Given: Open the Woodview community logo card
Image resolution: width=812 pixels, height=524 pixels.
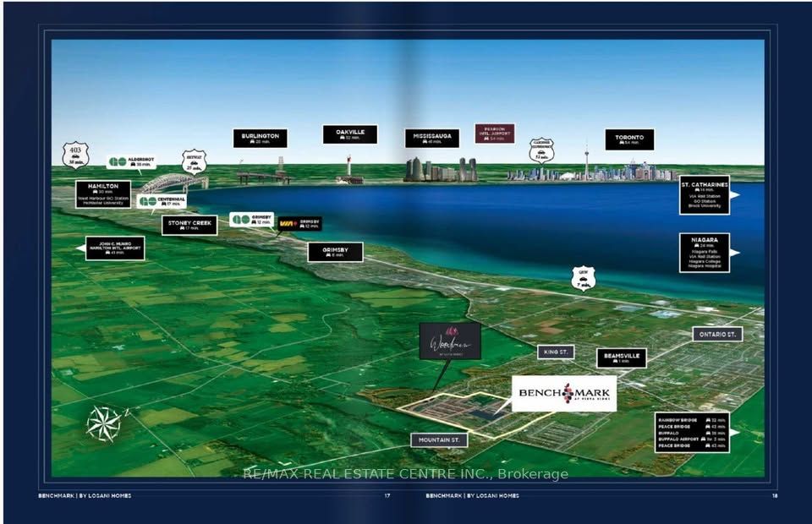Looking at the screenshot, I should coord(450,341).
